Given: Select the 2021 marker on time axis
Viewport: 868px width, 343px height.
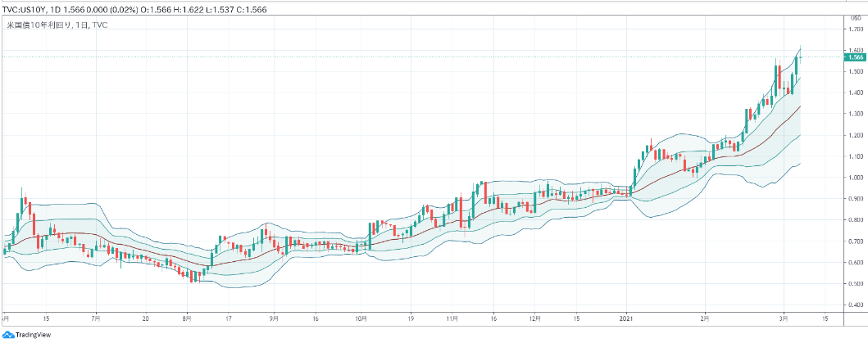Looking at the screenshot, I should click(628, 317).
